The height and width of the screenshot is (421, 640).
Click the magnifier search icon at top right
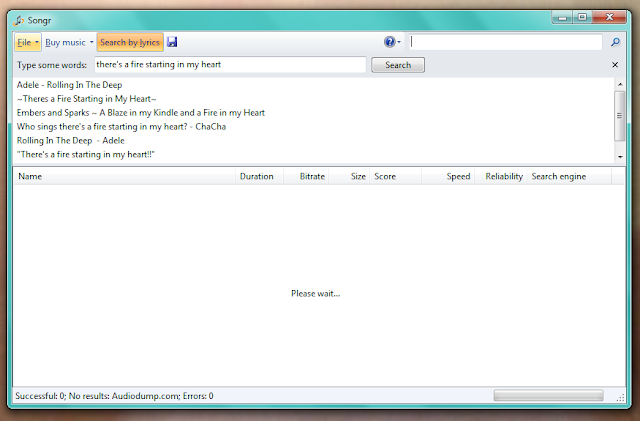[615, 42]
